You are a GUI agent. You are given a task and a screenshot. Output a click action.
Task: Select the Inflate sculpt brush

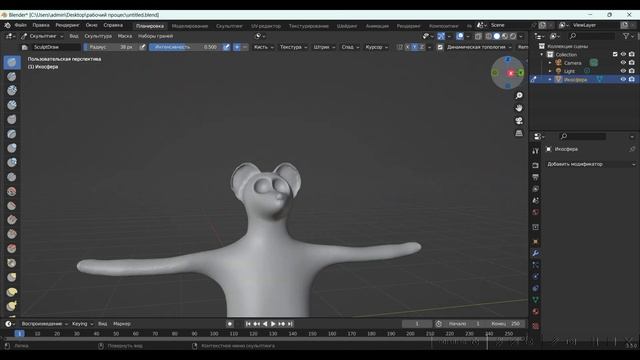pyautogui.click(x=12, y=148)
